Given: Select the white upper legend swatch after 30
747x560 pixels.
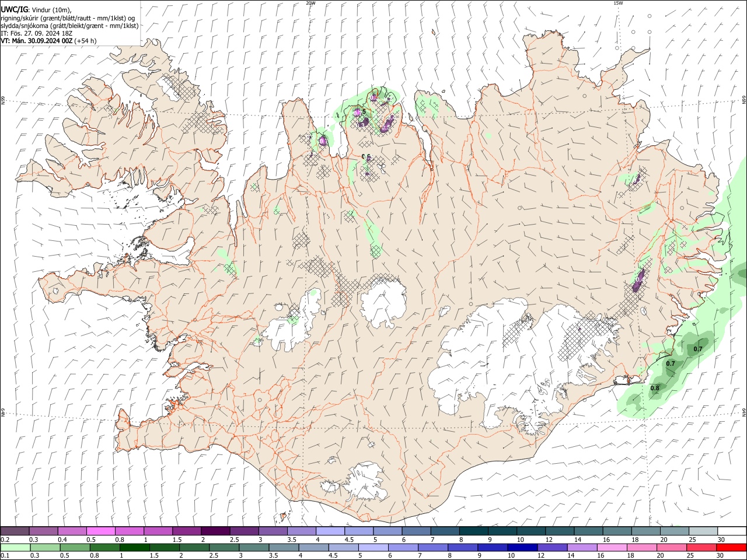Looking at the screenshot, I should tap(732, 531).
